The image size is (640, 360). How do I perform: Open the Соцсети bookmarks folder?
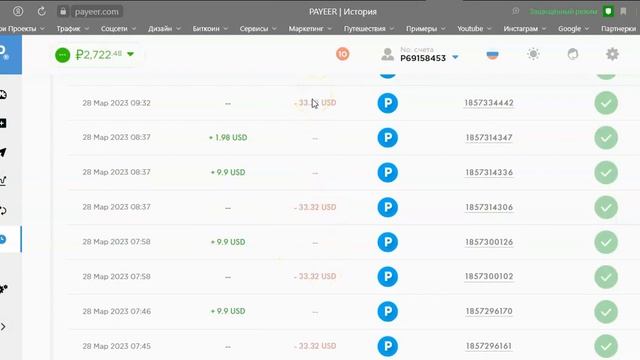click(x=118, y=29)
